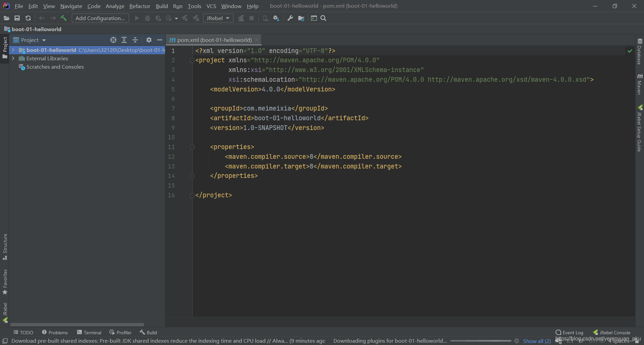Open Settings with the wrench icon
The height and width of the screenshot is (345, 644).
290,18
